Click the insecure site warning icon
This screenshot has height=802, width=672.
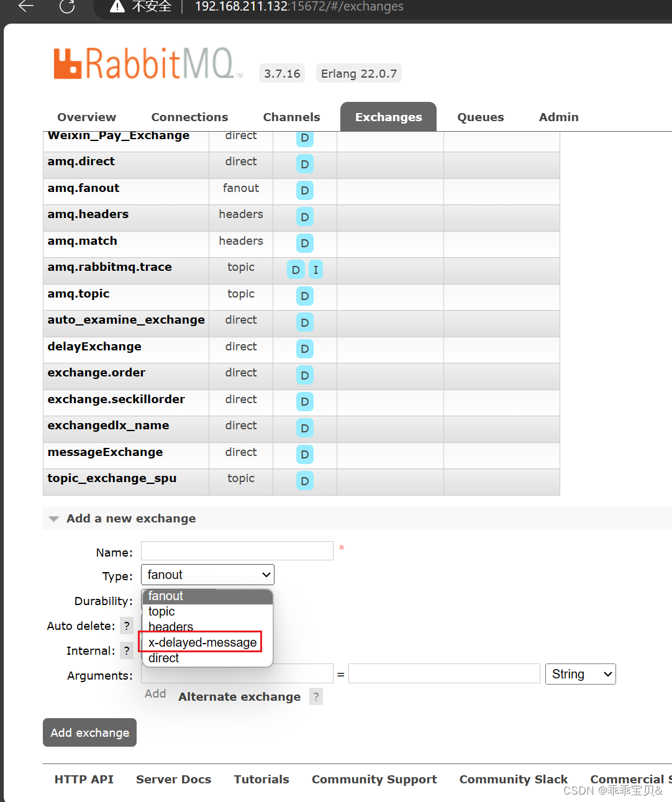coord(117,7)
